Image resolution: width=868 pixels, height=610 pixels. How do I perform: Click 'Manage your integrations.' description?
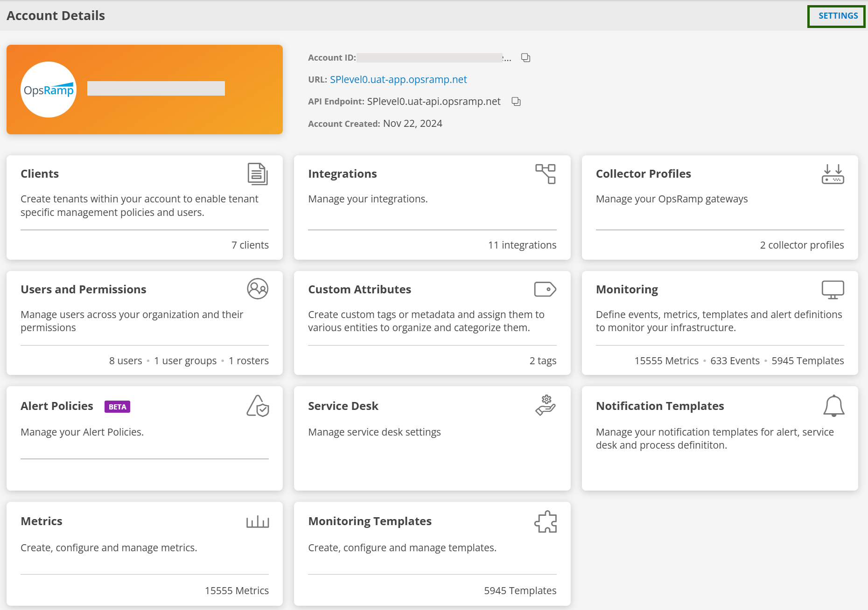(x=368, y=199)
